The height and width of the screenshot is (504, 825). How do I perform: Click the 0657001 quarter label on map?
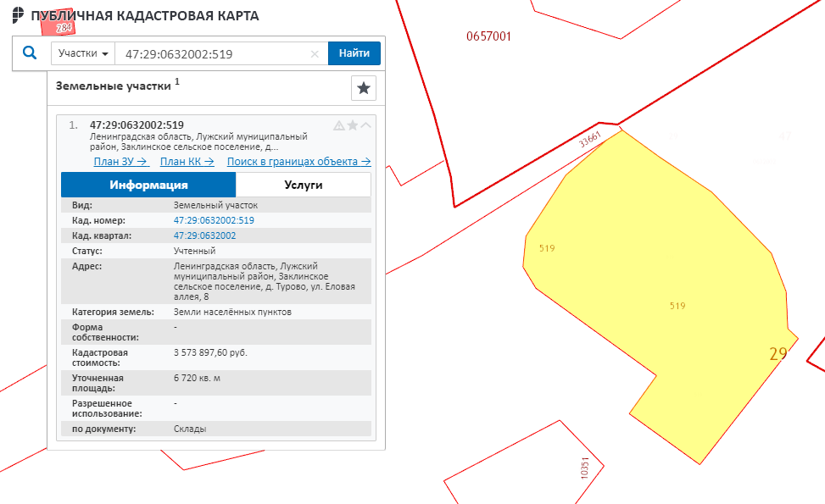[488, 36]
